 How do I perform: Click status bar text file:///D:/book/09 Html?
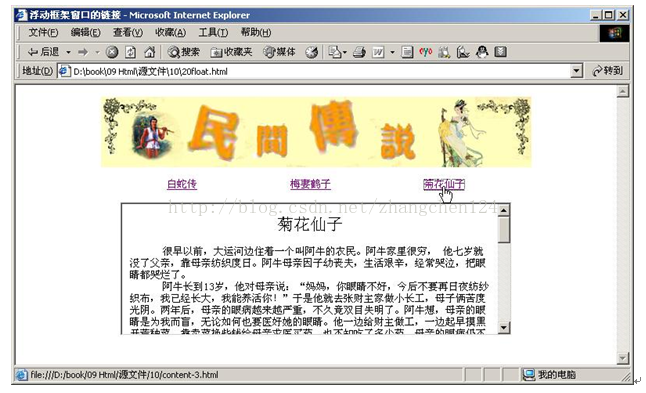tap(124, 375)
